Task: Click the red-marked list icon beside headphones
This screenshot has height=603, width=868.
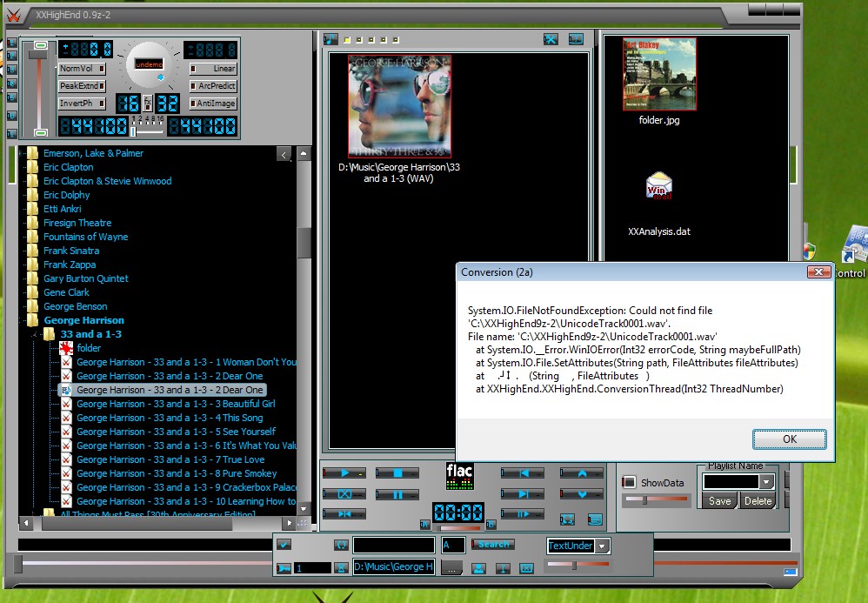Action: point(595,519)
